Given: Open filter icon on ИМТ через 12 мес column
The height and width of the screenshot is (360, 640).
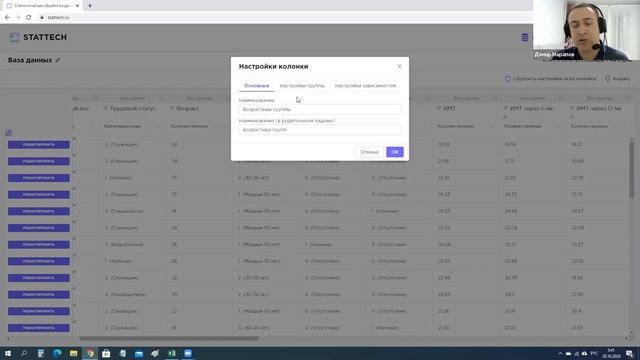Looking at the screenshot, I should click(x=572, y=108).
